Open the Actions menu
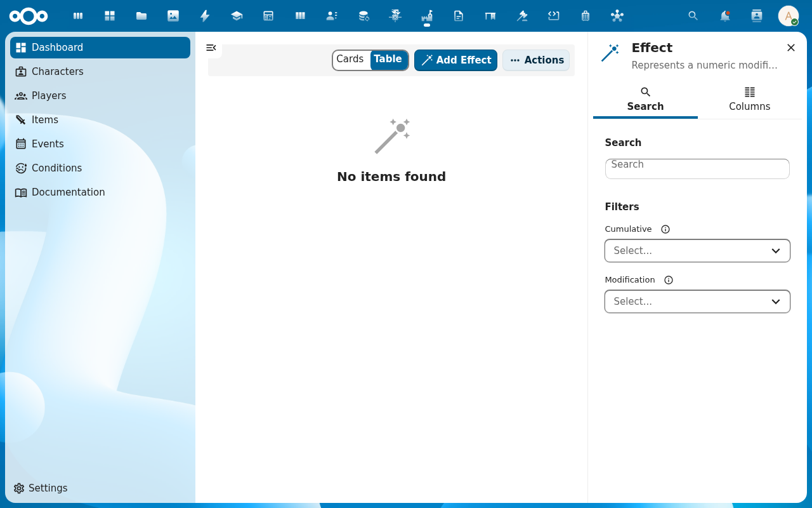Screen dimensions: 812x508 pos(536,60)
